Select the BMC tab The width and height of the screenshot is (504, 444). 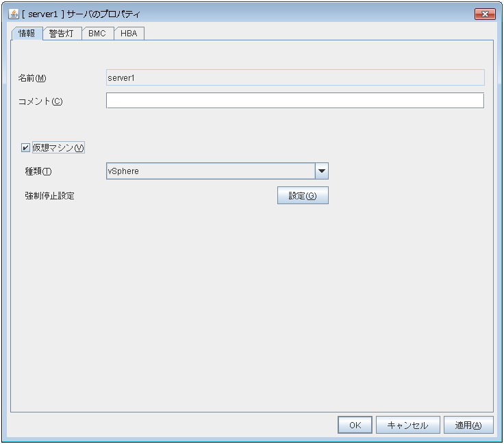point(97,34)
